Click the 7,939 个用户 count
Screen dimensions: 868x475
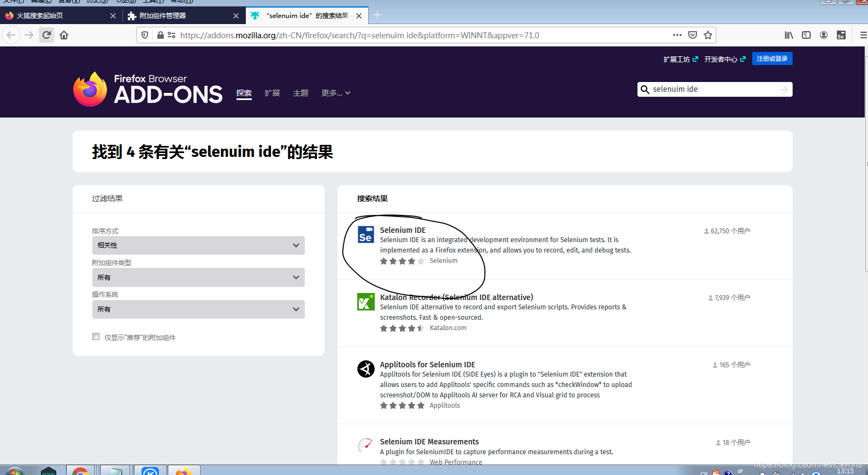(729, 298)
